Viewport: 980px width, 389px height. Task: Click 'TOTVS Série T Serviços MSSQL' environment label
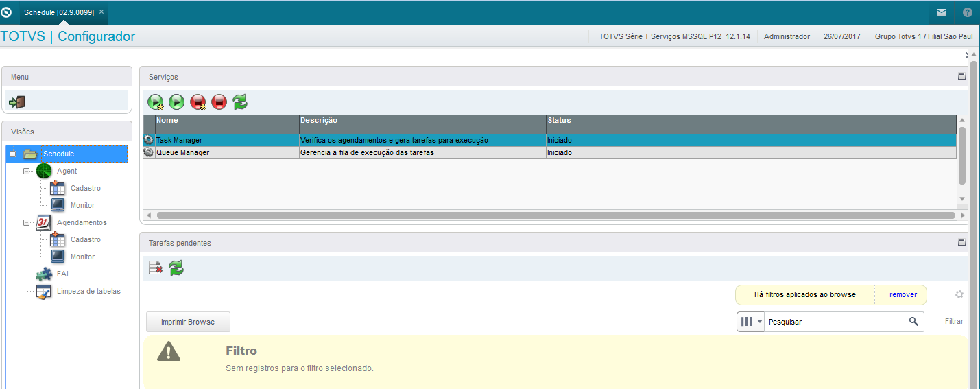coord(674,36)
